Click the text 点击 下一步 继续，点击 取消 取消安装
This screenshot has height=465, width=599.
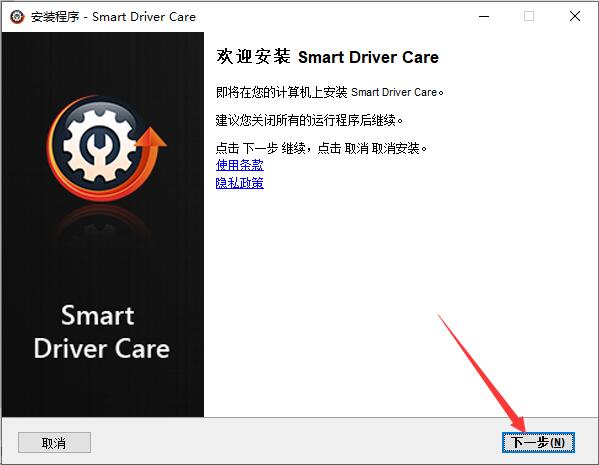coord(321,148)
